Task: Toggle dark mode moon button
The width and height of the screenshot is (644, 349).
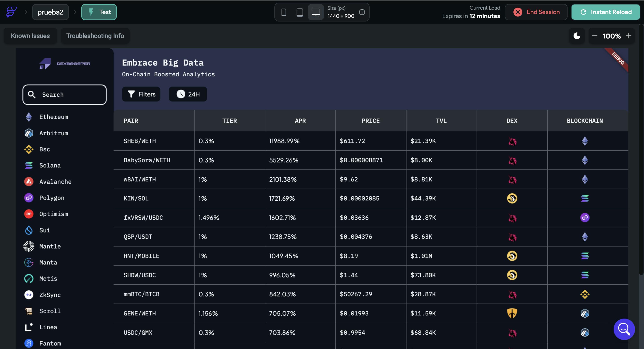Action: [577, 36]
